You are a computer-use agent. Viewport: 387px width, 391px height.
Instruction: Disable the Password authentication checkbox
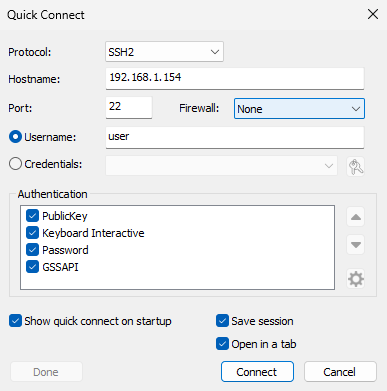point(32,250)
